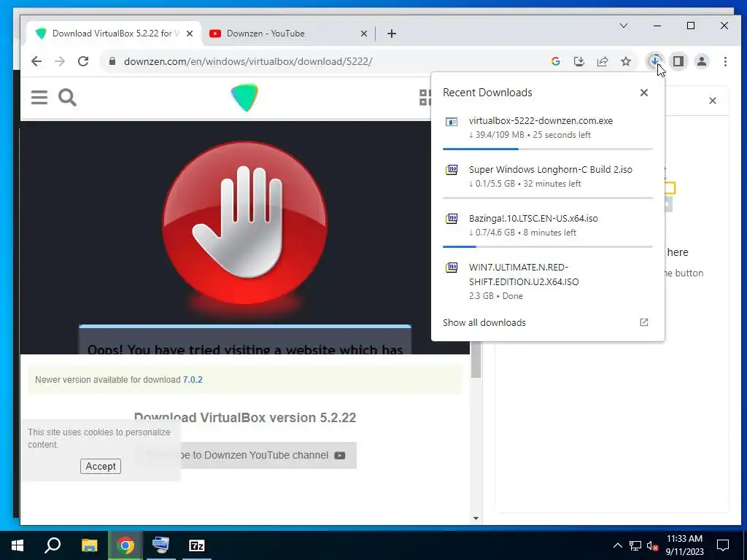747x560 pixels.
Task: Open the 7-Zip taskbar icon
Action: click(x=197, y=545)
